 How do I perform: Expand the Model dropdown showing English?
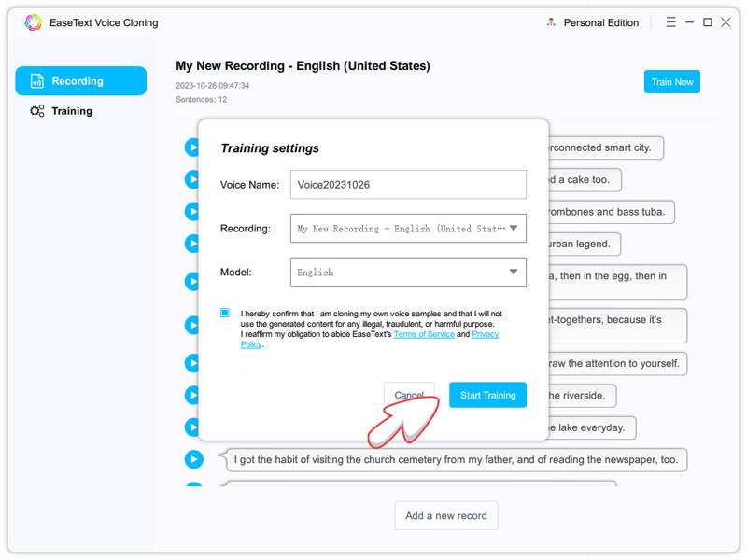[408, 273]
